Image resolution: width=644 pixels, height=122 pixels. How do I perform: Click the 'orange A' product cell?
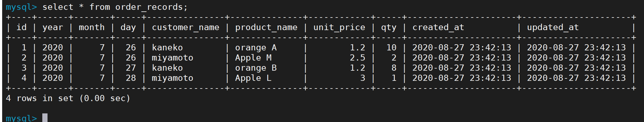256,48
